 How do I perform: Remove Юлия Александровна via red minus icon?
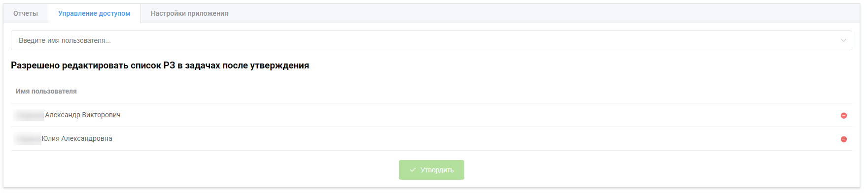[843, 139]
